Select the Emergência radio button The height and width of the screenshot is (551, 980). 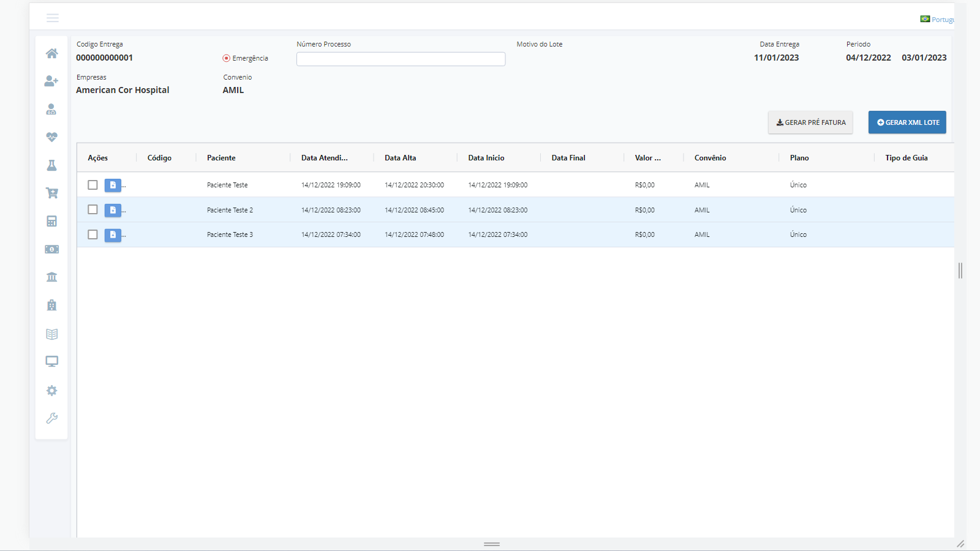[226, 58]
